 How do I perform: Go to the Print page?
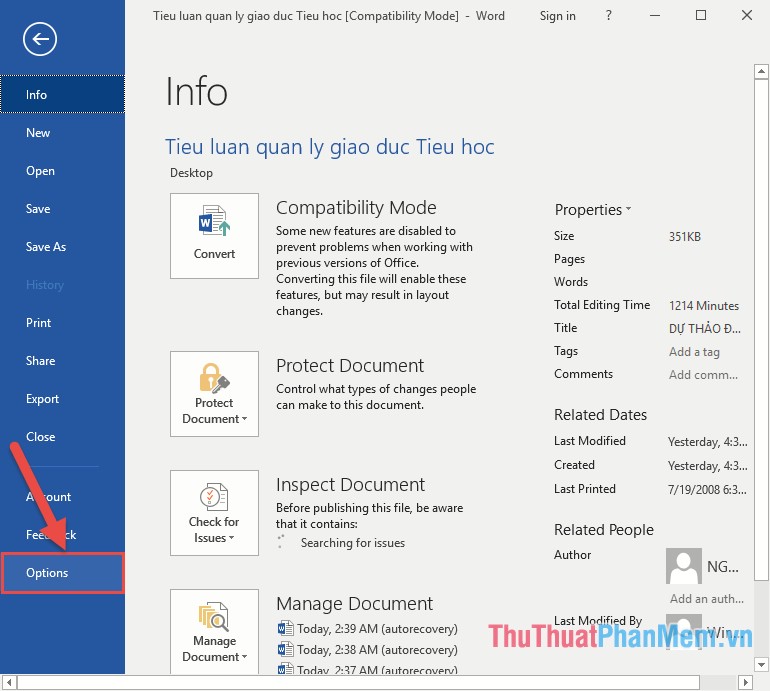coord(62,323)
